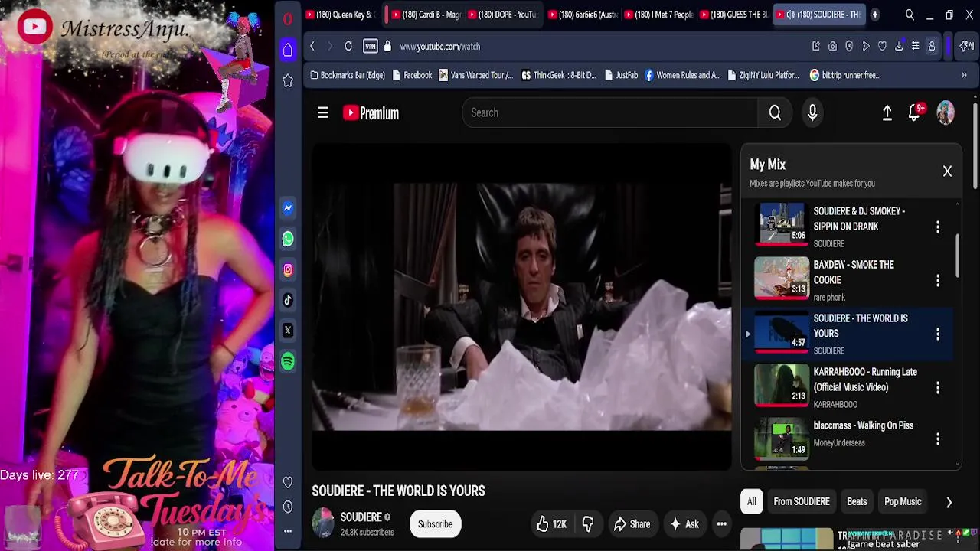Open Messenger in the Opera sidebar
The height and width of the screenshot is (551, 980).
point(288,208)
